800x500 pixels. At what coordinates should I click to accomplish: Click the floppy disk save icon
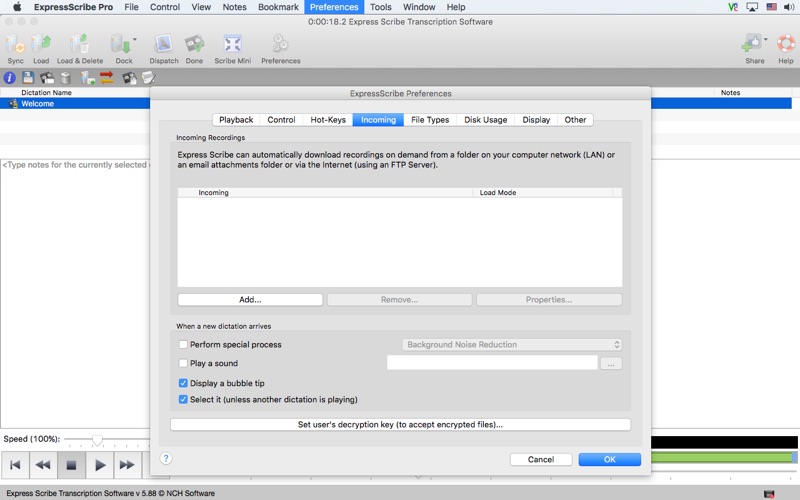(28, 78)
